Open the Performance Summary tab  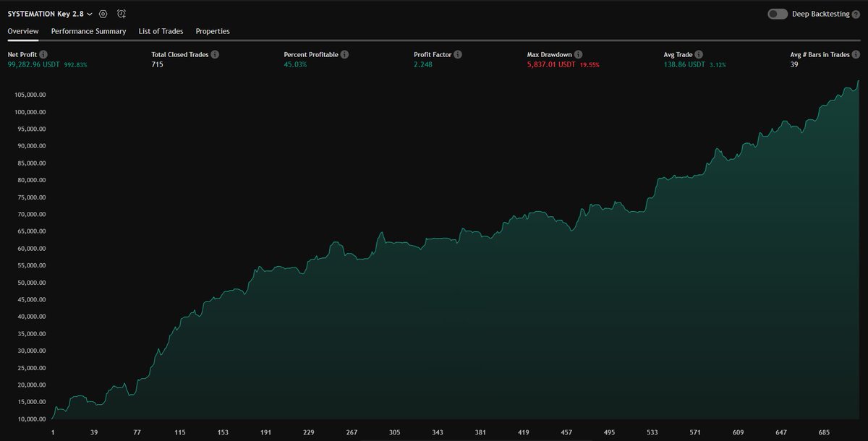(88, 31)
